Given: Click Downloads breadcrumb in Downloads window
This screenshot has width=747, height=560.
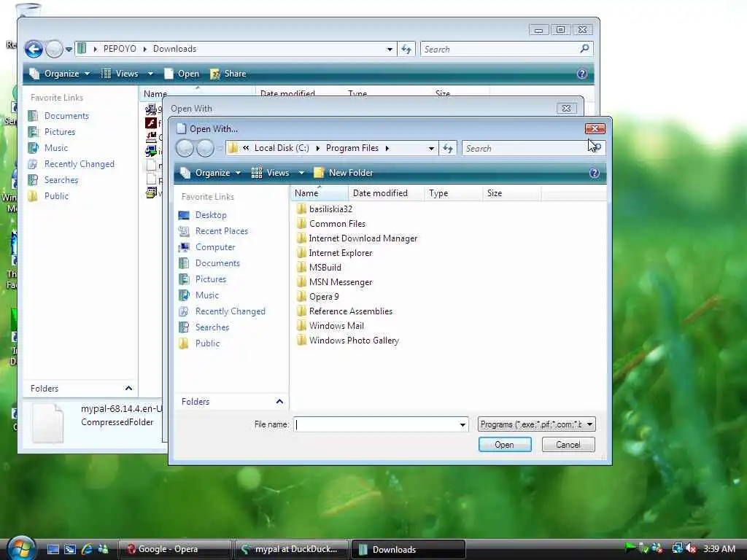Looking at the screenshot, I should tap(175, 49).
